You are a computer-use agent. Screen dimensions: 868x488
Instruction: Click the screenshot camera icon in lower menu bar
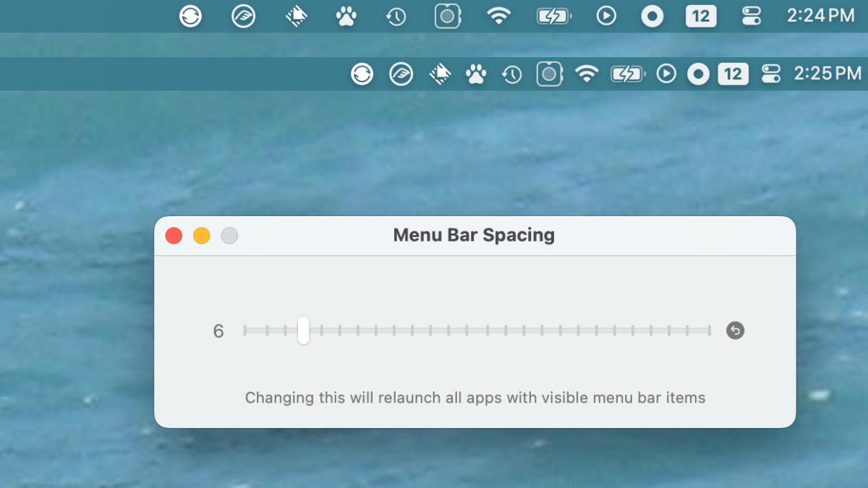point(550,74)
